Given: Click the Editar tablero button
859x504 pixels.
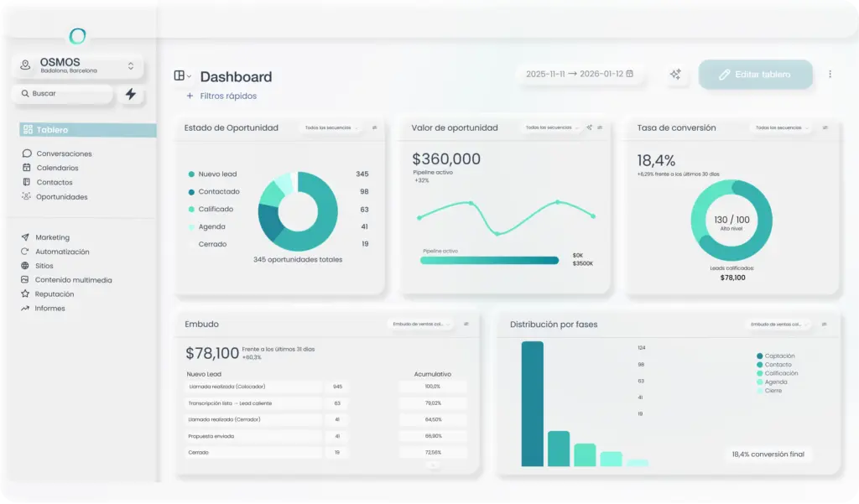Looking at the screenshot, I should pyautogui.click(x=755, y=75).
